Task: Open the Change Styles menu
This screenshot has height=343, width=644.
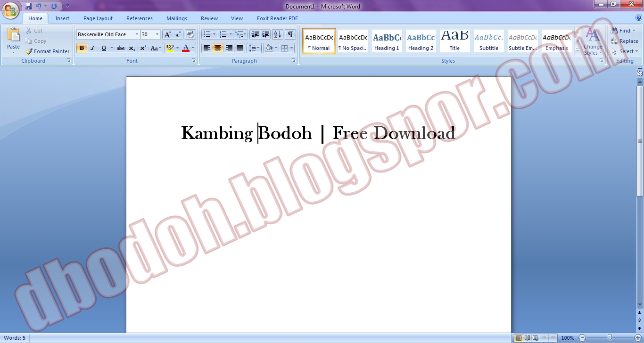Action: click(x=593, y=42)
